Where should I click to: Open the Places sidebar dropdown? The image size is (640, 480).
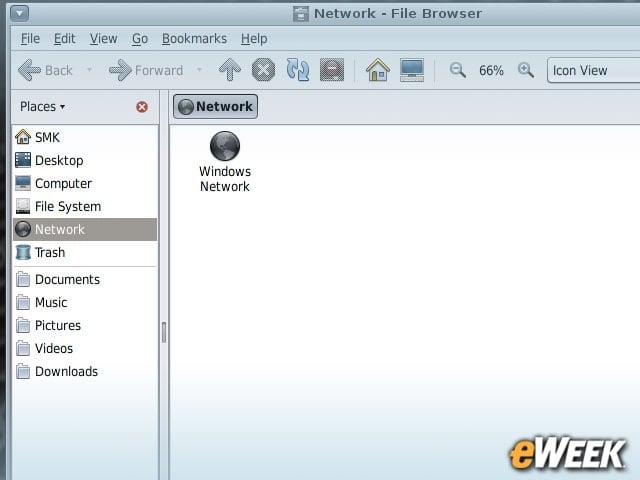click(x=42, y=107)
